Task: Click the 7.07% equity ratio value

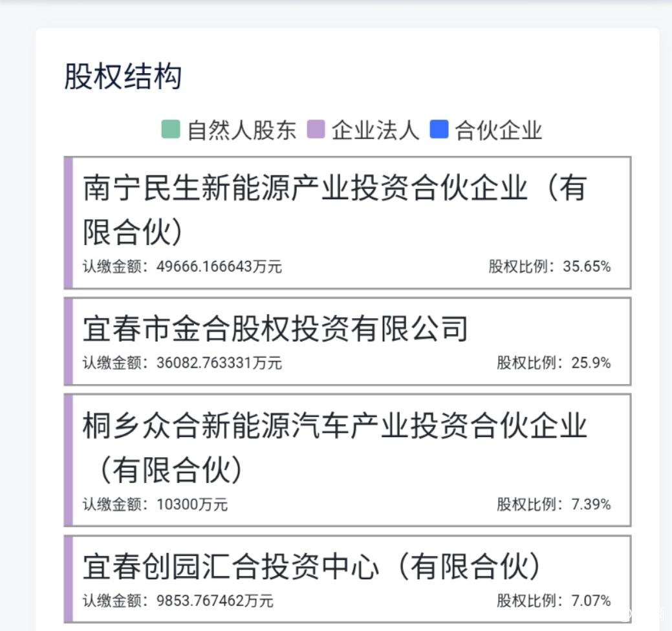Action: [x=591, y=601]
